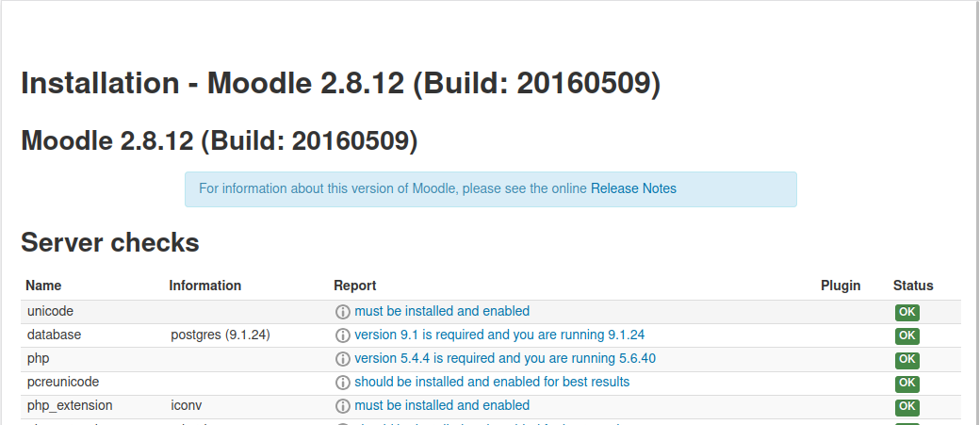Screen dimensions: 980x425
Task: Click OK status badge in iconv row
Action: click(x=906, y=406)
